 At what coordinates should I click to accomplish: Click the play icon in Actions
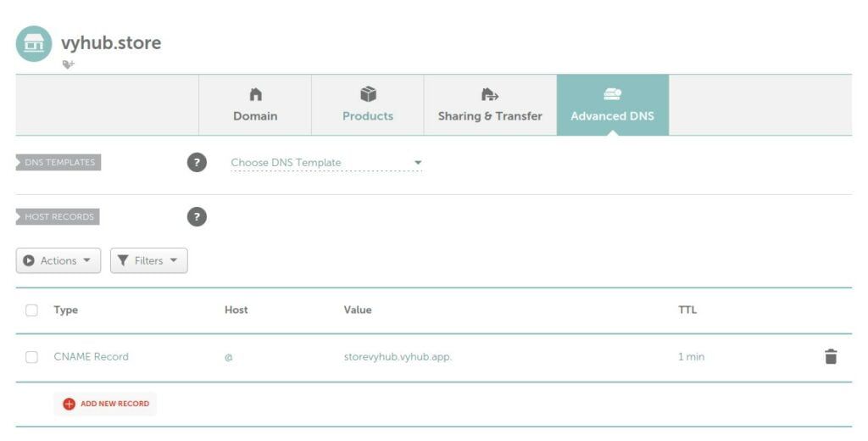(x=29, y=260)
